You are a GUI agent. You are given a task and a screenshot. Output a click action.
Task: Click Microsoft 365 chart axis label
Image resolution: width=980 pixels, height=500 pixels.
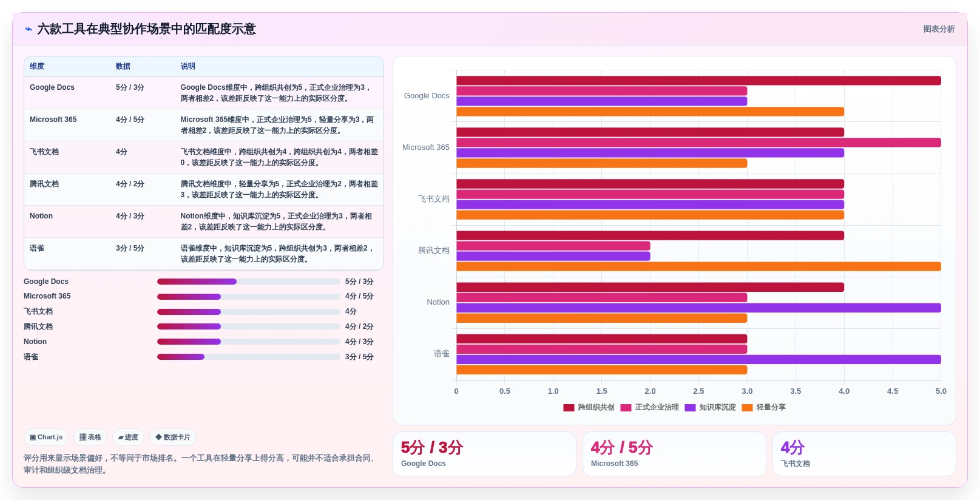pyautogui.click(x=426, y=147)
